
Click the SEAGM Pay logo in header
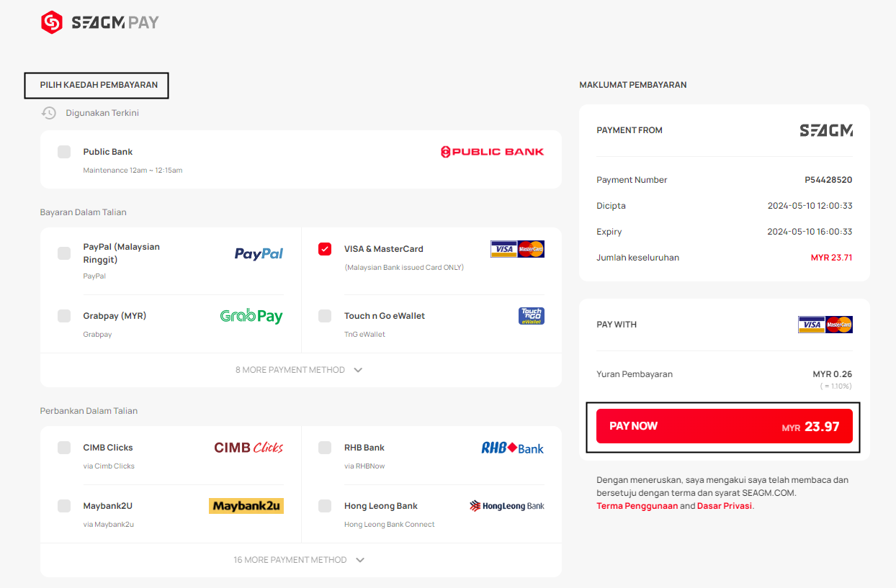click(x=99, y=23)
